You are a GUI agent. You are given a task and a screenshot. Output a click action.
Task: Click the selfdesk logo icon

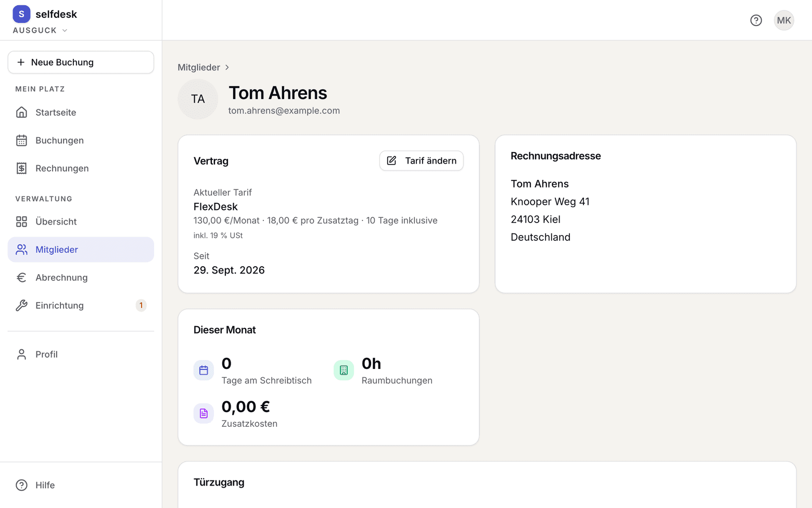coord(21,14)
